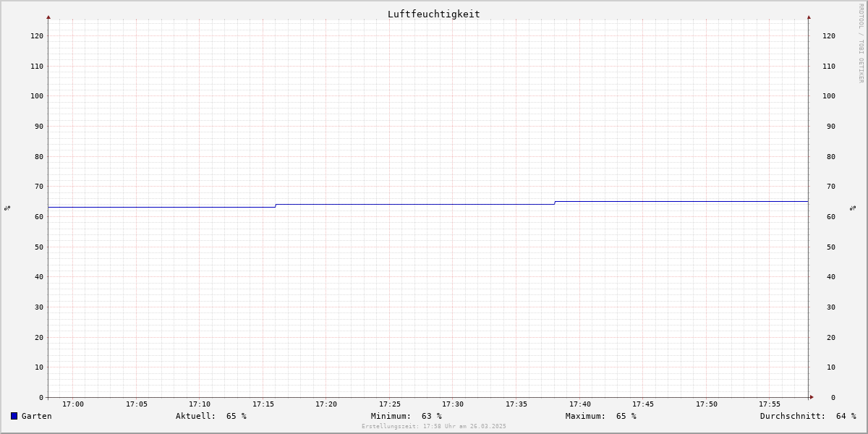
Task: Click the Luftfeuchtigkeit chart title
Action: (x=434, y=14)
